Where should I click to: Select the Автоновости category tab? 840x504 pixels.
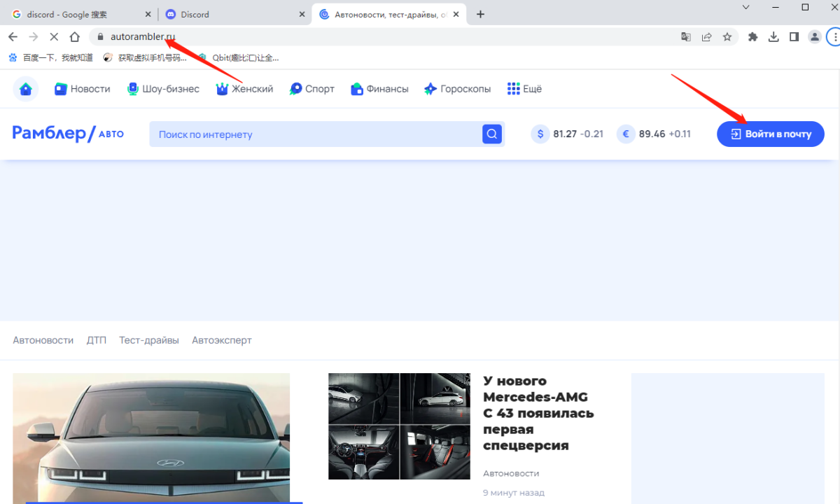[x=43, y=340]
